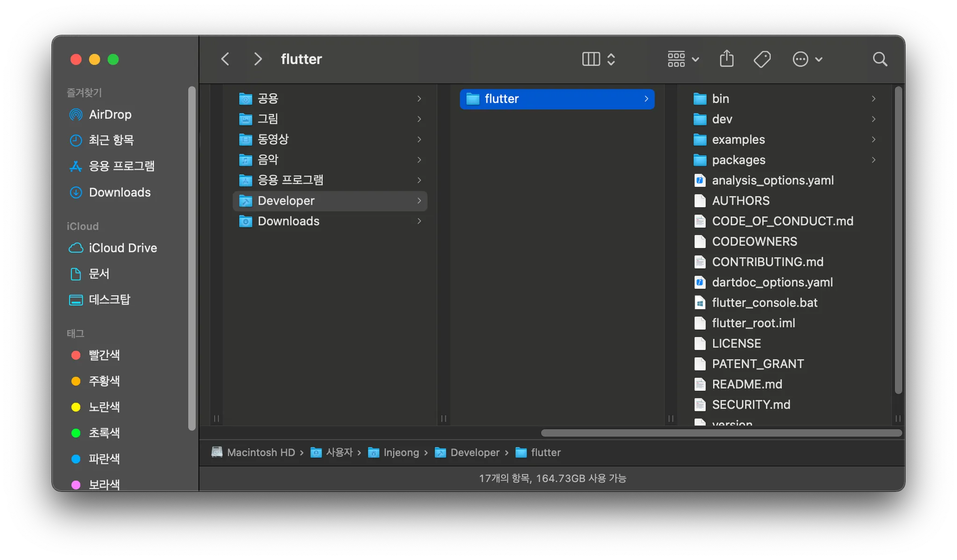
Task: Go forward with the right arrow
Action: 257,59
